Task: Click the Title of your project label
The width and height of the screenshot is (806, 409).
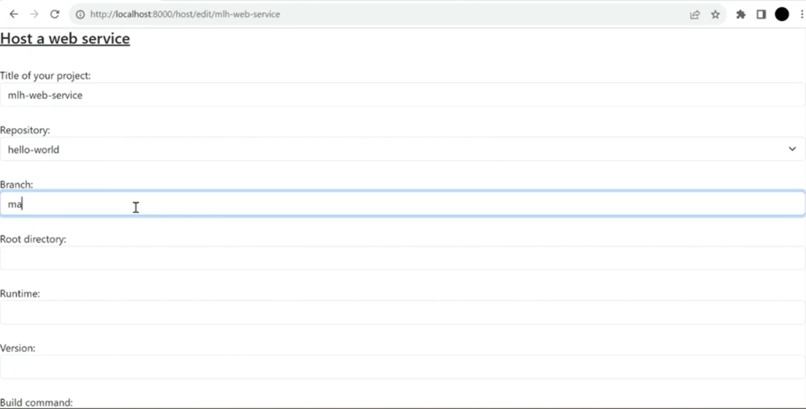Action: coord(45,76)
